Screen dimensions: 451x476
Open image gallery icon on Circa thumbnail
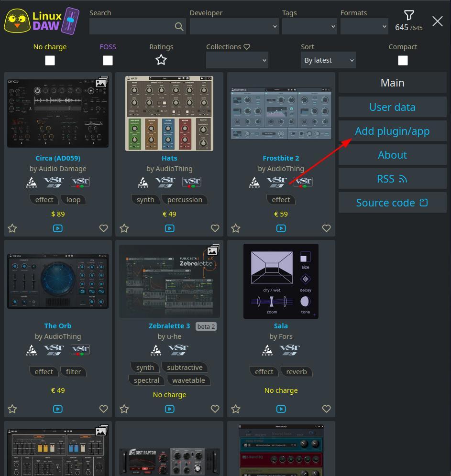(101, 83)
